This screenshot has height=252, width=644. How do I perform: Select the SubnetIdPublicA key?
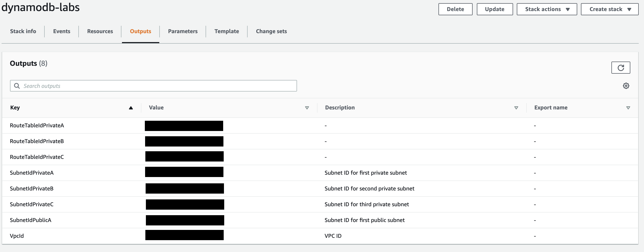tap(30, 220)
